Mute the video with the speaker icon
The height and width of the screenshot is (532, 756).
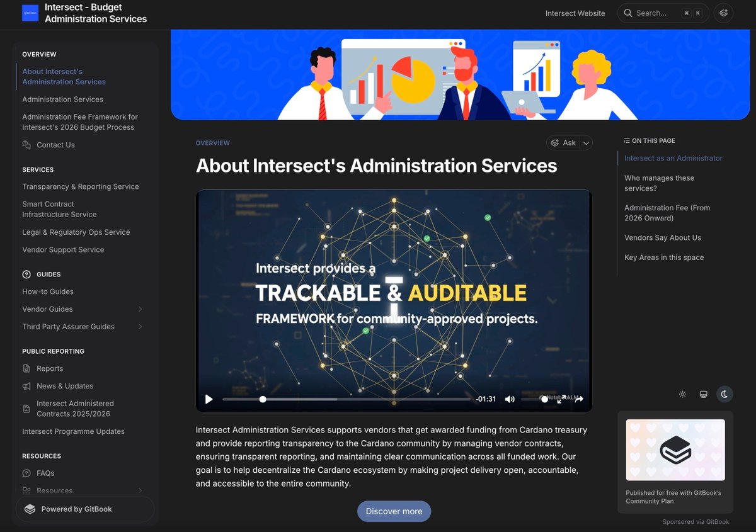(510, 399)
